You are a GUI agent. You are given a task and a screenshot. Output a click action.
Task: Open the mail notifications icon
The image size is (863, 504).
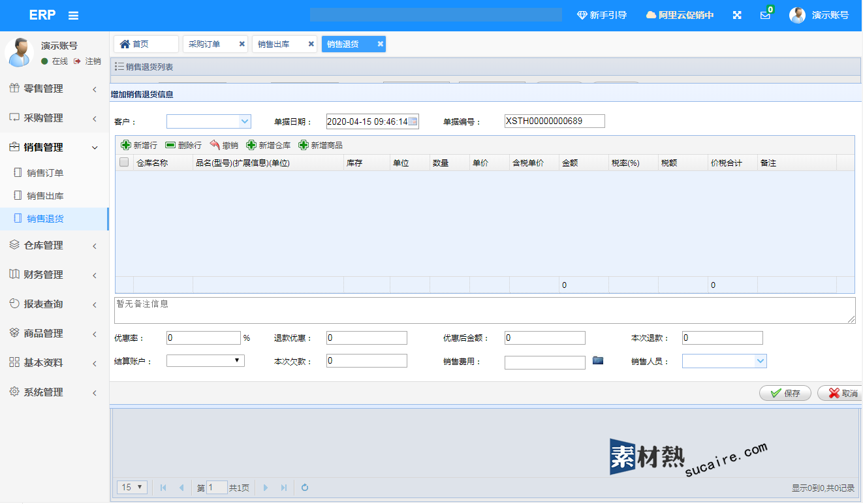(765, 16)
